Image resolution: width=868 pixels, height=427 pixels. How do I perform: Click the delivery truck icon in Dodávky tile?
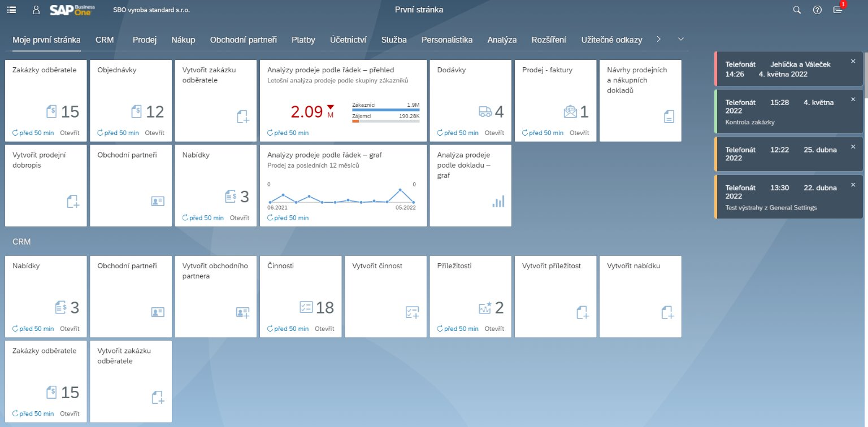tap(485, 112)
